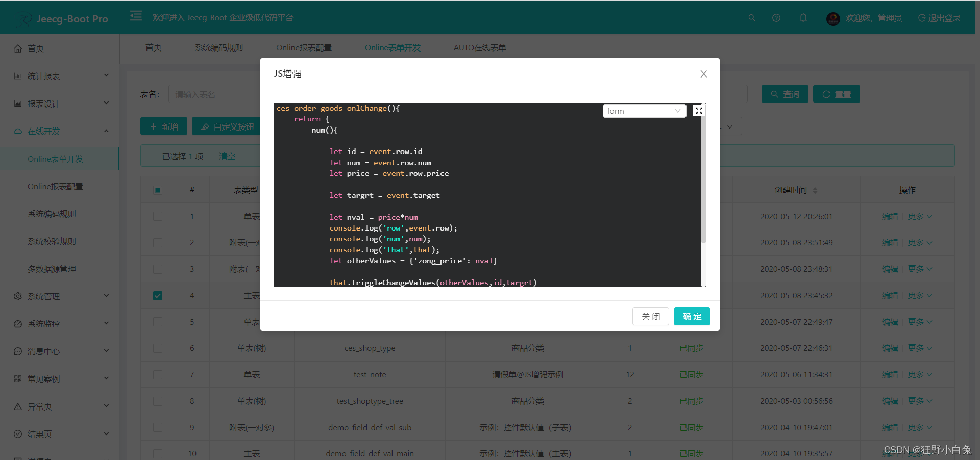Click the code editor vertical scrollbar
Screen dimensions: 980x460
(703, 173)
